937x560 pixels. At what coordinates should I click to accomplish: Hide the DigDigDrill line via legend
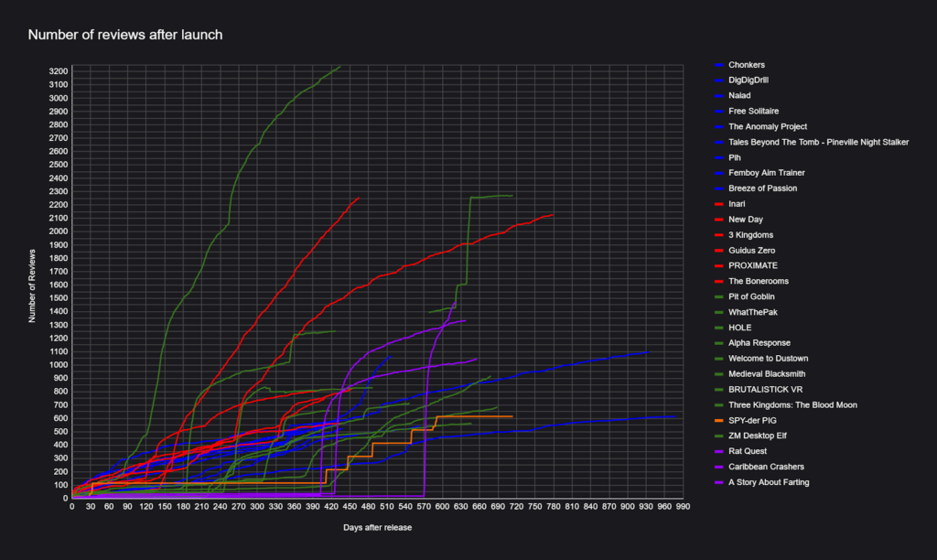point(749,81)
